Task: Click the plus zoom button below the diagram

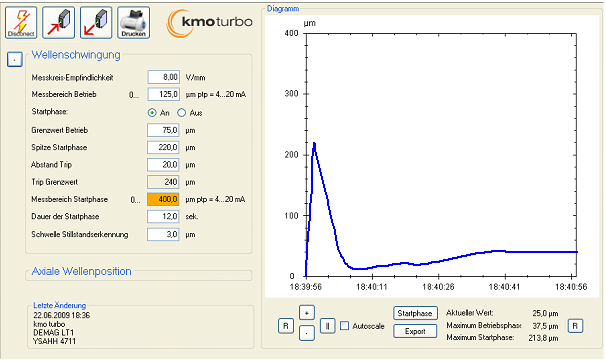Action: (x=306, y=313)
